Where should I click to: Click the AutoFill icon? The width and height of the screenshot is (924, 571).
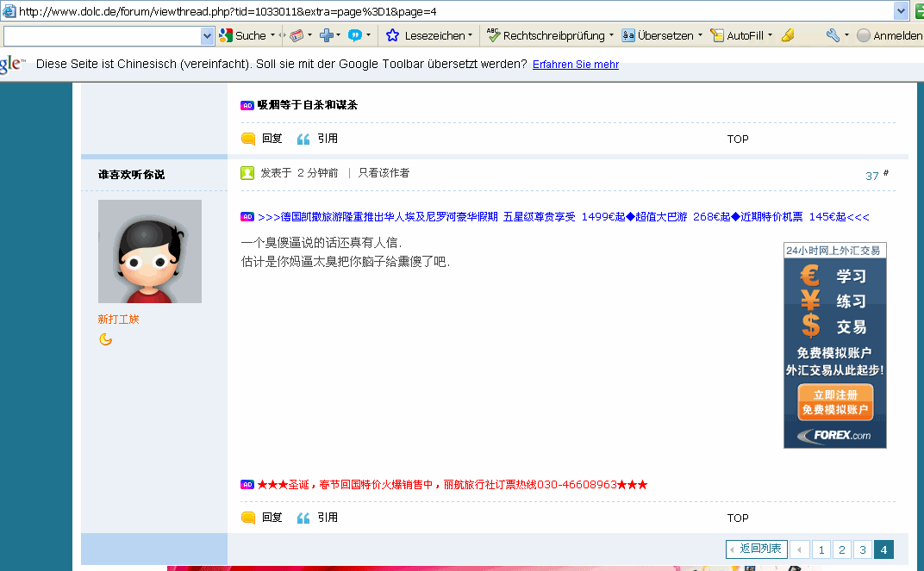(x=717, y=36)
